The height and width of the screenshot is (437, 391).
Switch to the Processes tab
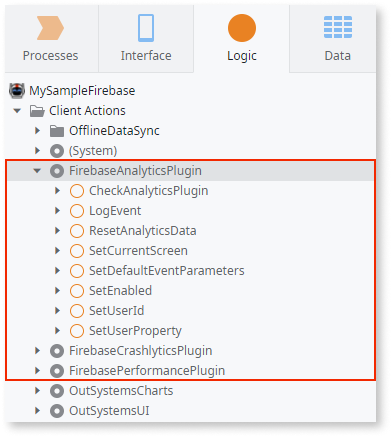(x=51, y=38)
